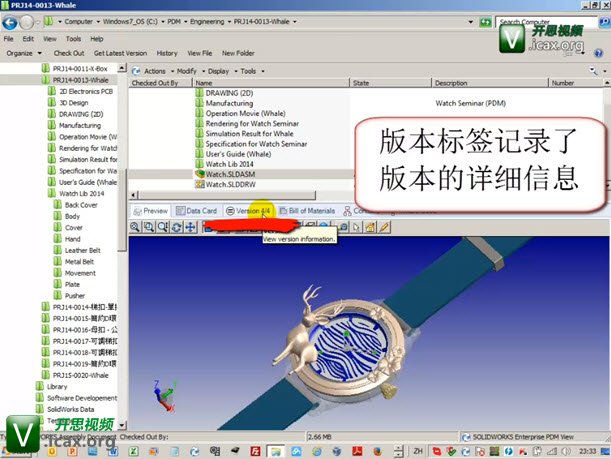Click the View File button
The width and height of the screenshot is (611, 459).
[200, 53]
